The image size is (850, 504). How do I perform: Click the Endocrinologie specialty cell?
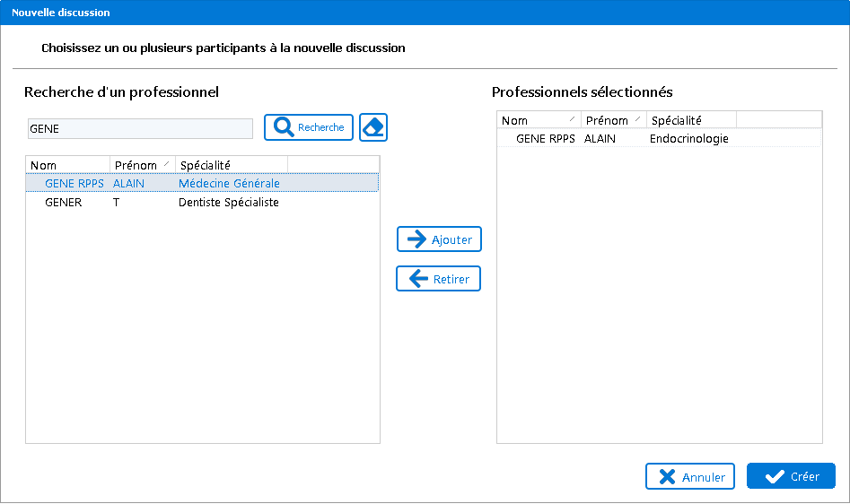(688, 139)
